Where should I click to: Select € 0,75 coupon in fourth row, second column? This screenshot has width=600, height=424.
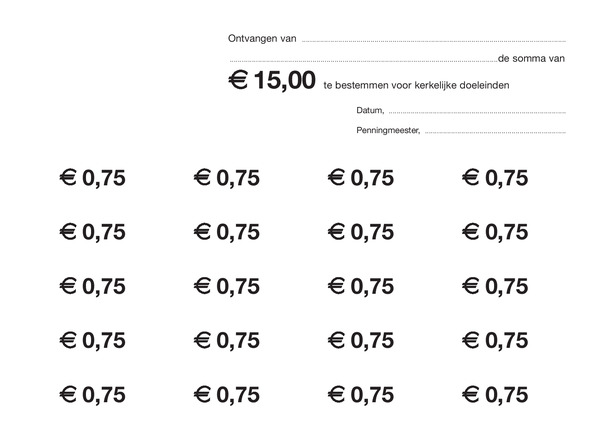coord(227,341)
